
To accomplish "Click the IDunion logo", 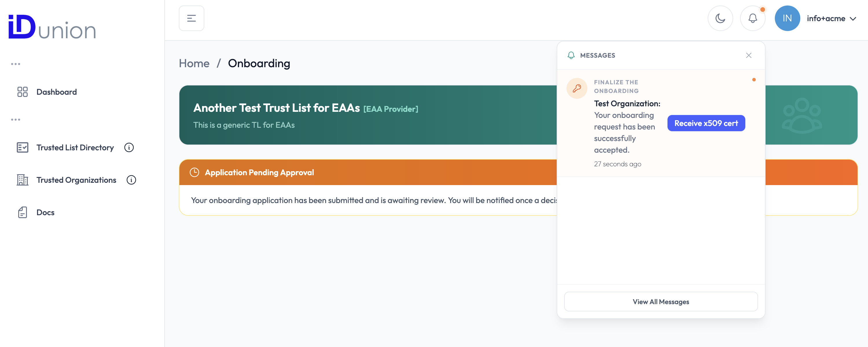I will (52, 29).
